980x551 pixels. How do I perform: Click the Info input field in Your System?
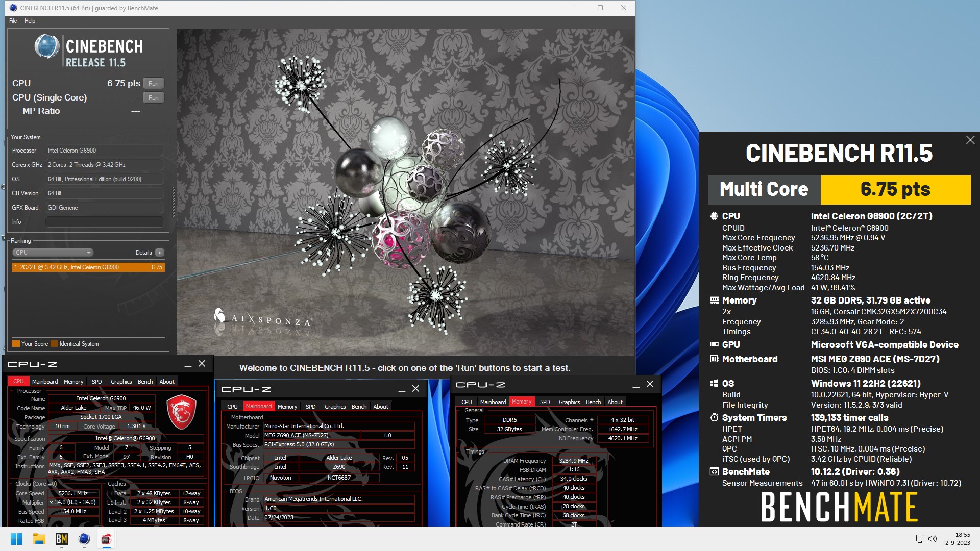pyautogui.click(x=105, y=222)
